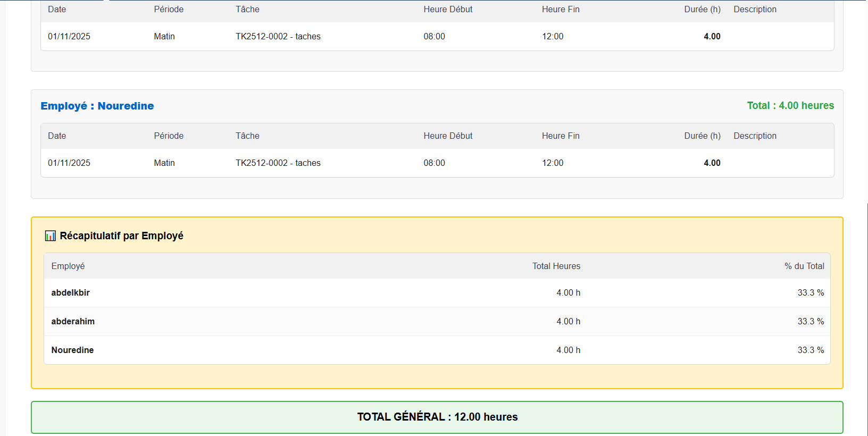Click the bold '4.00' duration in Nouredine's row

click(x=712, y=163)
